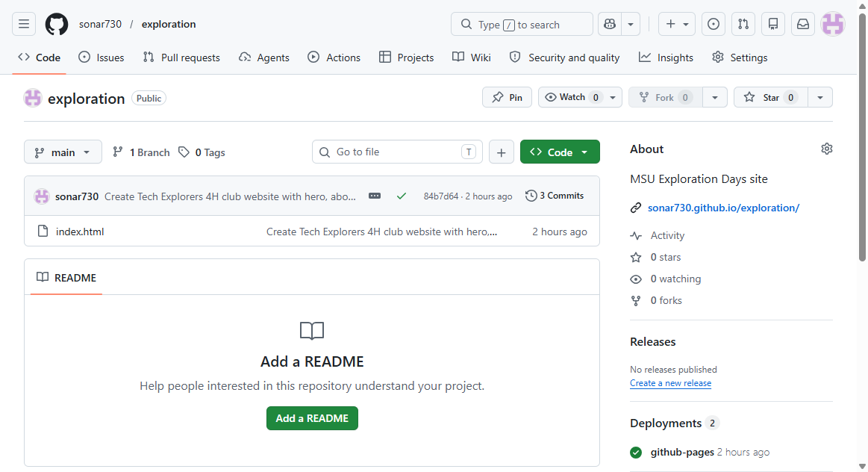Click the Add a README button
868x472 pixels.
312,418
